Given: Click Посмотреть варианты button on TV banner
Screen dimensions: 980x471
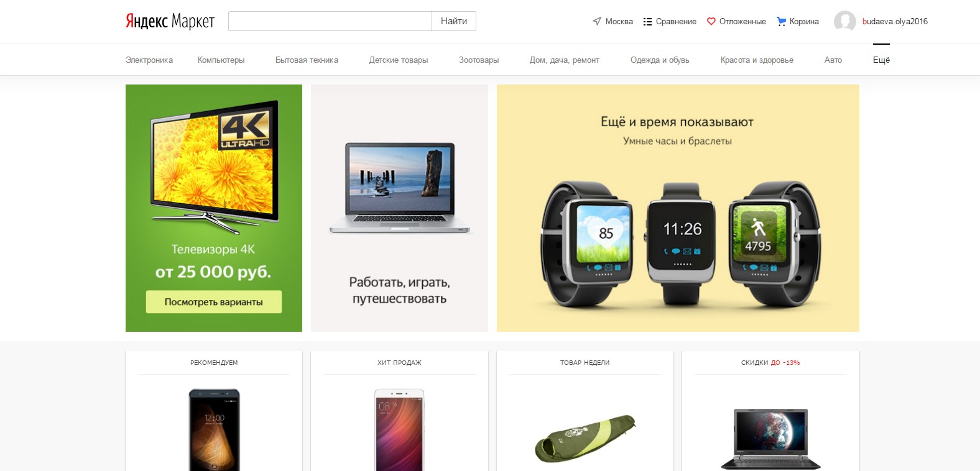Looking at the screenshot, I should [214, 302].
